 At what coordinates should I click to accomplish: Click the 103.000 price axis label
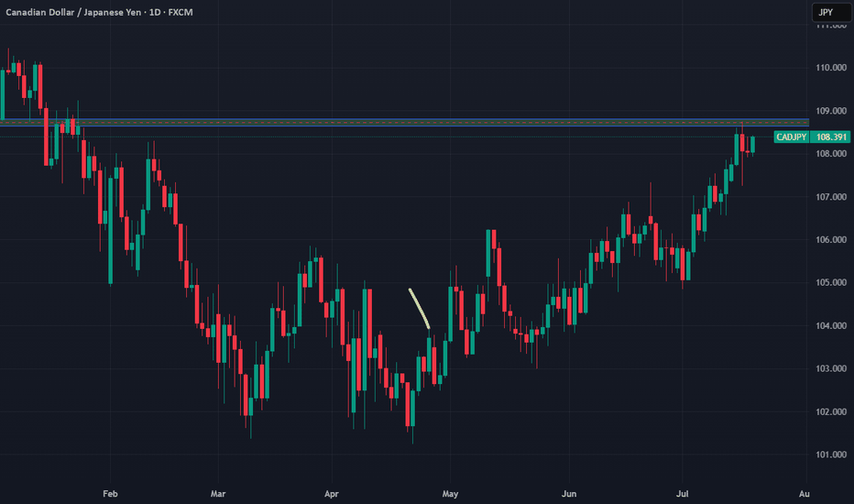[x=830, y=368]
